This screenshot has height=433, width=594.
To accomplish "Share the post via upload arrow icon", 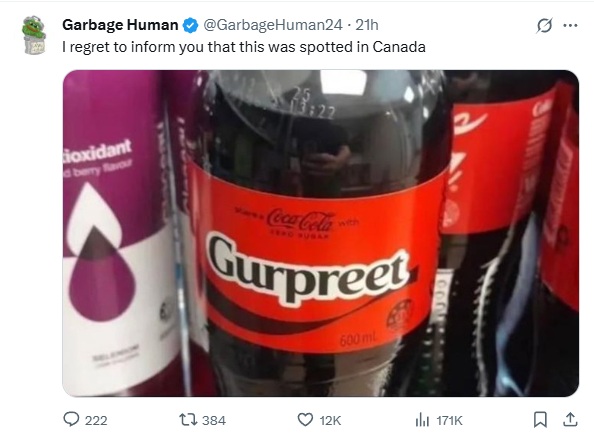I will point(570,419).
